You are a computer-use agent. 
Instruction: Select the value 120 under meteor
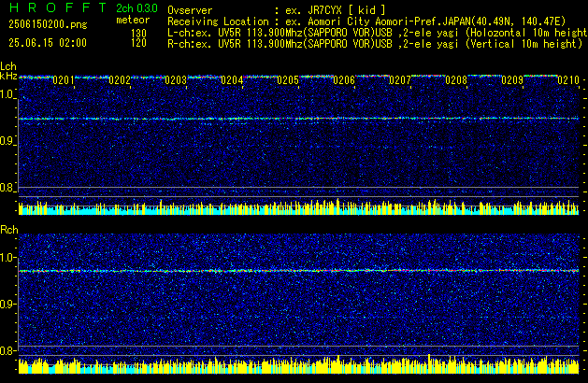pos(138,43)
